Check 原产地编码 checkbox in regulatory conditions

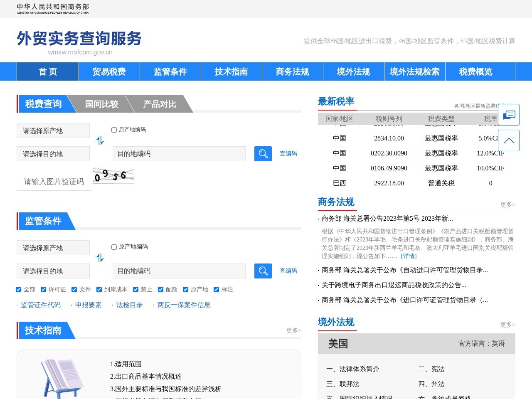pos(114,247)
